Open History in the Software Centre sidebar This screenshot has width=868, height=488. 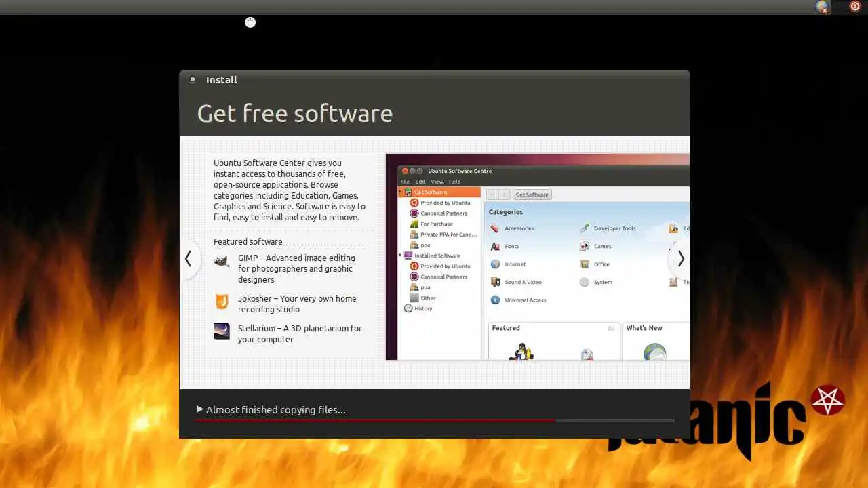click(x=423, y=308)
